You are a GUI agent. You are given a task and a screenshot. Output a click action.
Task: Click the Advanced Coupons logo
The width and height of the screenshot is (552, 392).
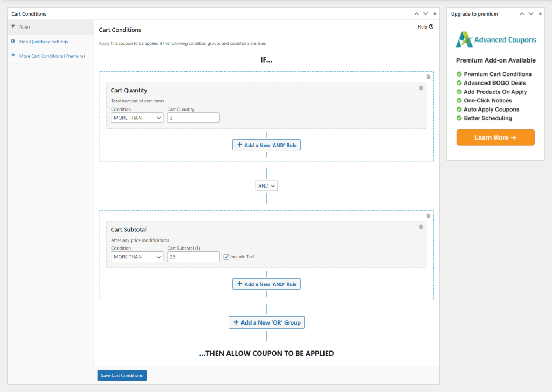click(x=464, y=39)
